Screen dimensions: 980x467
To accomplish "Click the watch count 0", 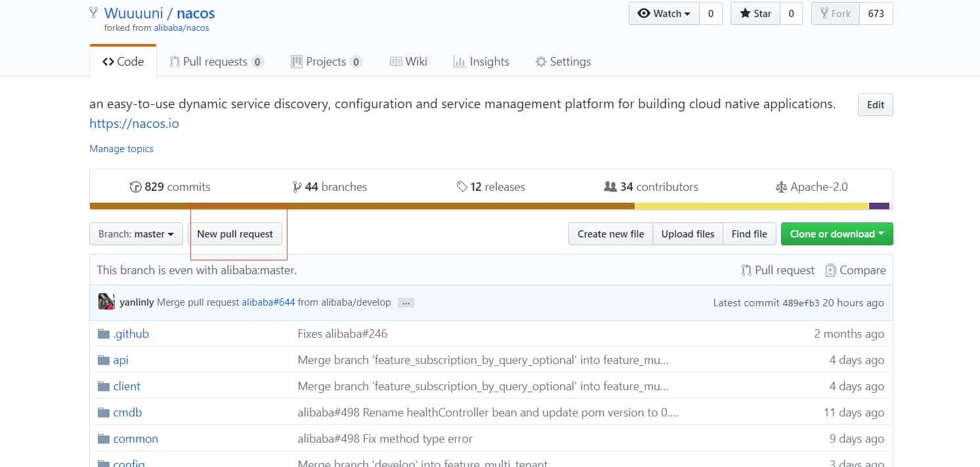I will click(x=710, y=14).
